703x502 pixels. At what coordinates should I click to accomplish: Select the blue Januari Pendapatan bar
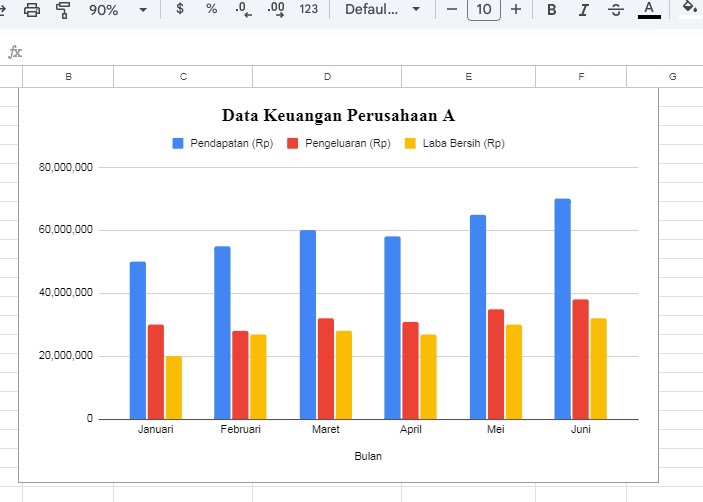pos(138,341)
